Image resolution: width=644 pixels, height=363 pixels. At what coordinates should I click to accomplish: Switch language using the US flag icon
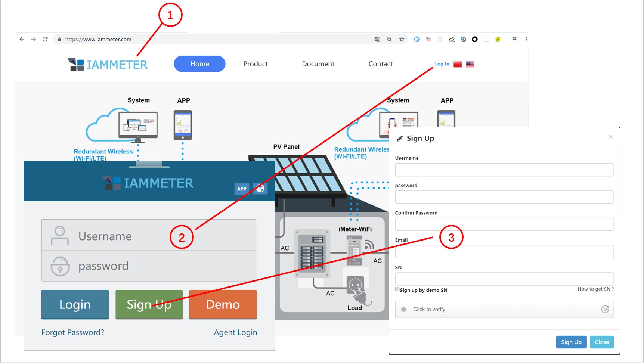(470, 64)
